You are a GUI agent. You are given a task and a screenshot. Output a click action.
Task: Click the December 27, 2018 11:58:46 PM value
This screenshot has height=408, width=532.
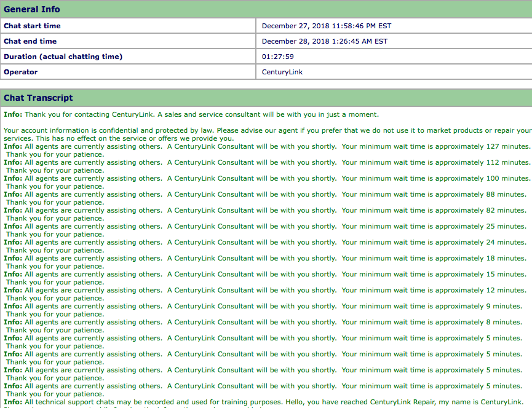[327, 26]
